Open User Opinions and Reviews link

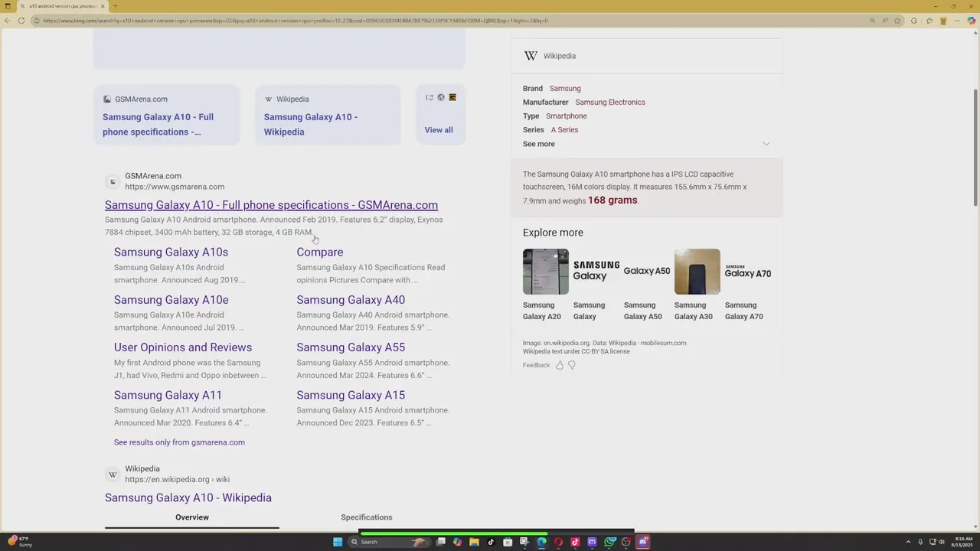click(183, 347)
